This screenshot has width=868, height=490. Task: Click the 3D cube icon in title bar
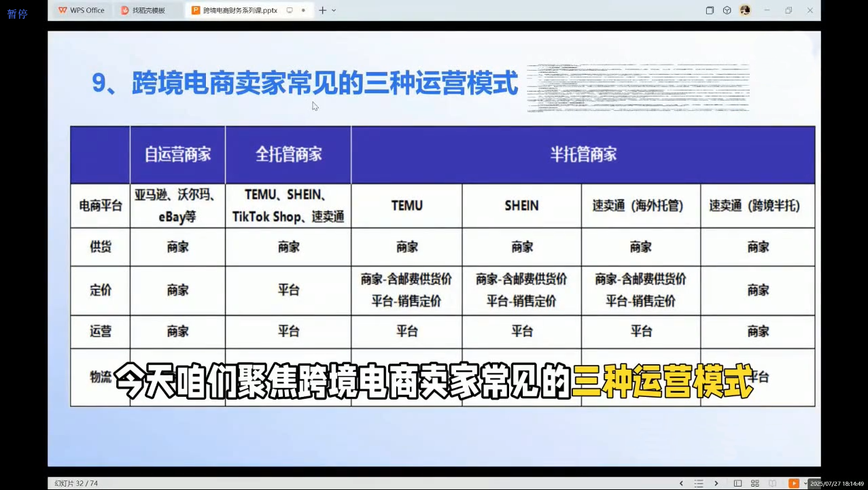[x=727, y=10]
